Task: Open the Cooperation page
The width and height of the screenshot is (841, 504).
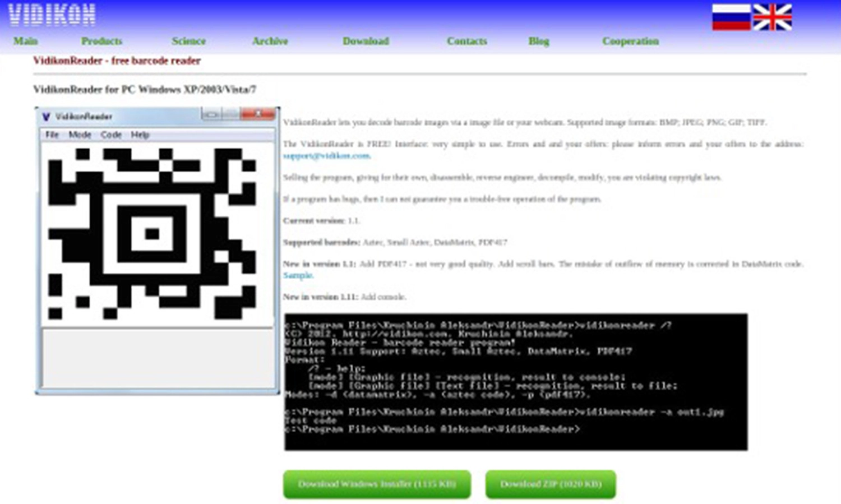Action: (631, 41)
